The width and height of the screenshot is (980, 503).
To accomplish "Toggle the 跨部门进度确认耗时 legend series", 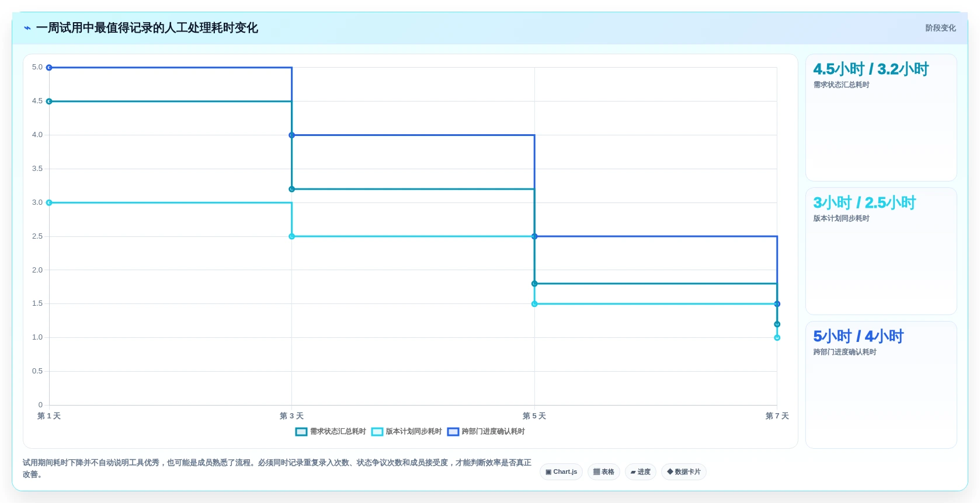I will click(486, 432).
